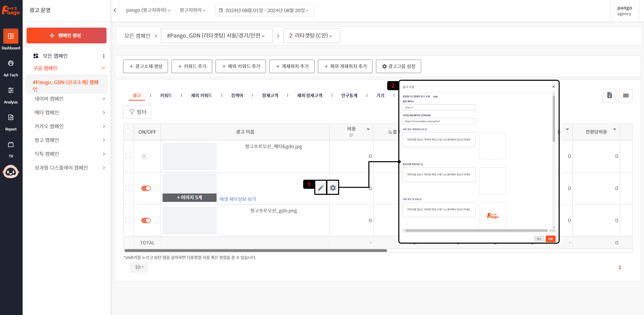Switch to the 인구통계 tab

point(349,96)
